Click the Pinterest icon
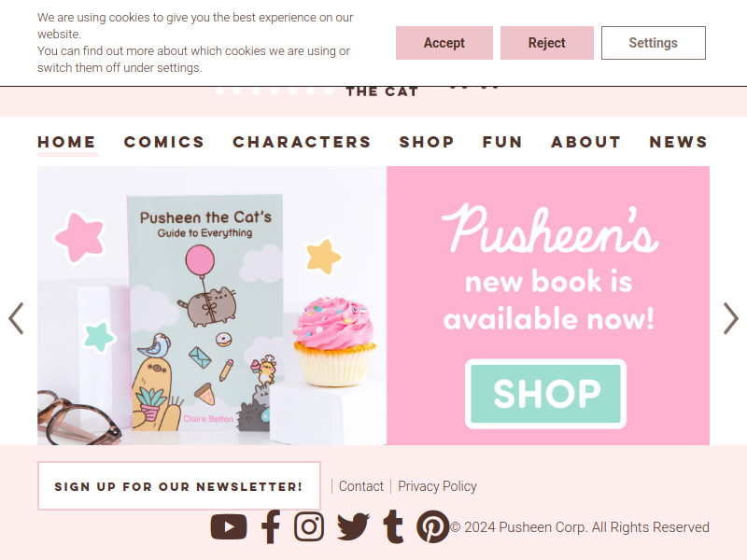Screen dimensions: 747x560 pyautogui.click(x=432, y=526)
